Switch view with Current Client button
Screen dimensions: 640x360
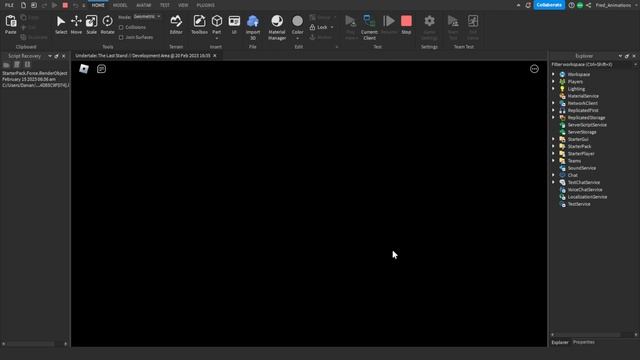[x=369, y=27]
